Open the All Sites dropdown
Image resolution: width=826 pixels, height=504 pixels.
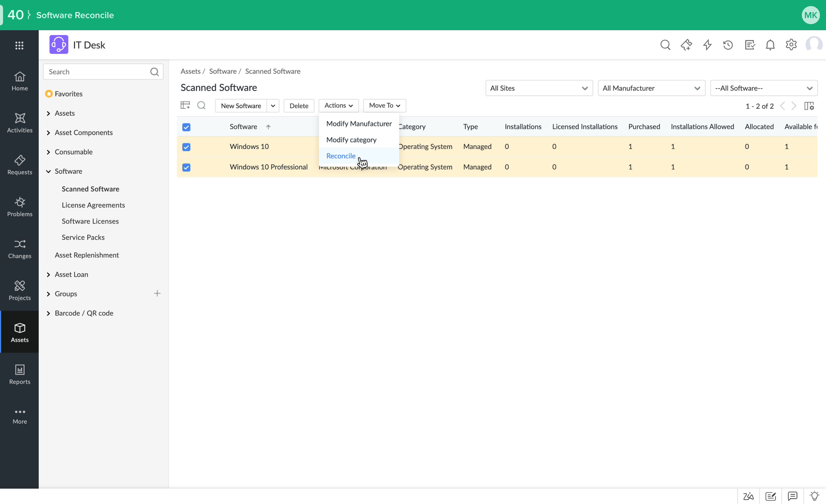(x=539, y=88)
